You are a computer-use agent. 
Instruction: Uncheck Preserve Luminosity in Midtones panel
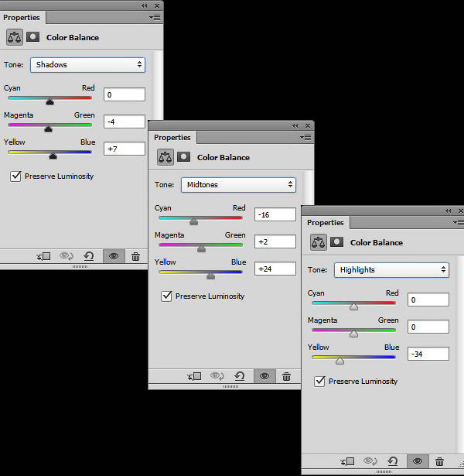pos(166,296)
